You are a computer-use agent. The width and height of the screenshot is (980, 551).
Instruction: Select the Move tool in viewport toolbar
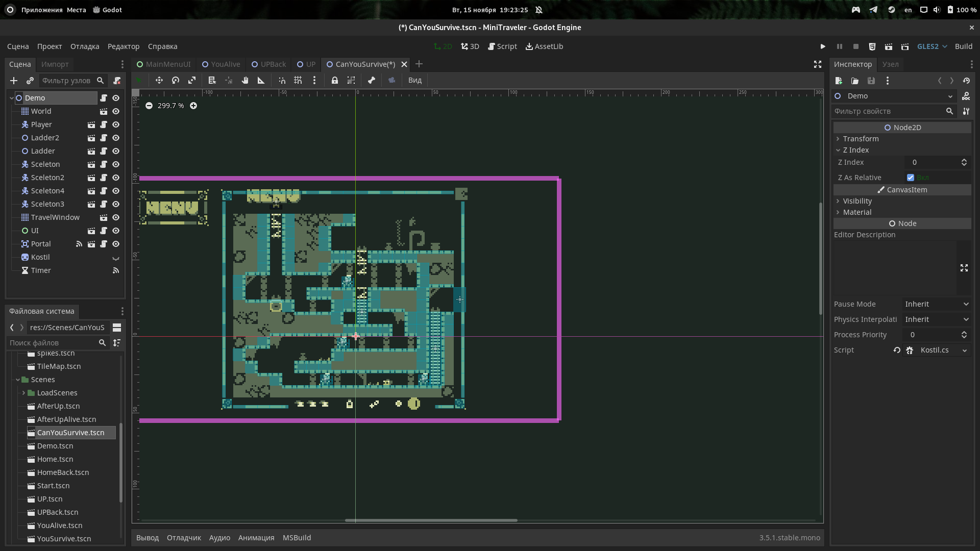click(159, 80)
